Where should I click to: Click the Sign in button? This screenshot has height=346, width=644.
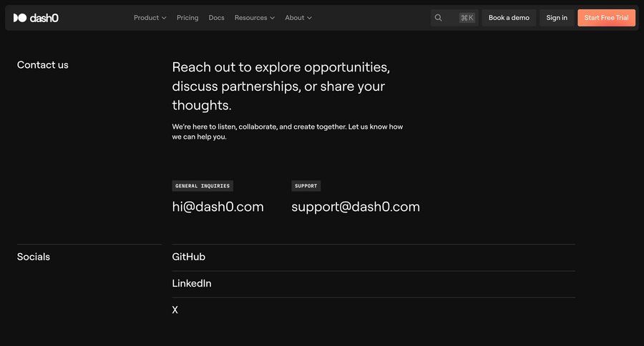(557, 18)
